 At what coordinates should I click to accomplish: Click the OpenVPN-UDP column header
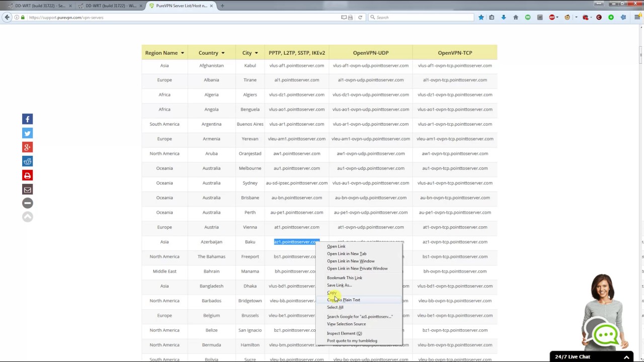click(x=371, y=53)
